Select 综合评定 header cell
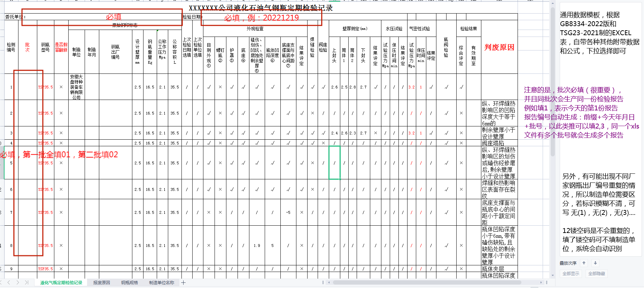644x288 pixels. 461,55
